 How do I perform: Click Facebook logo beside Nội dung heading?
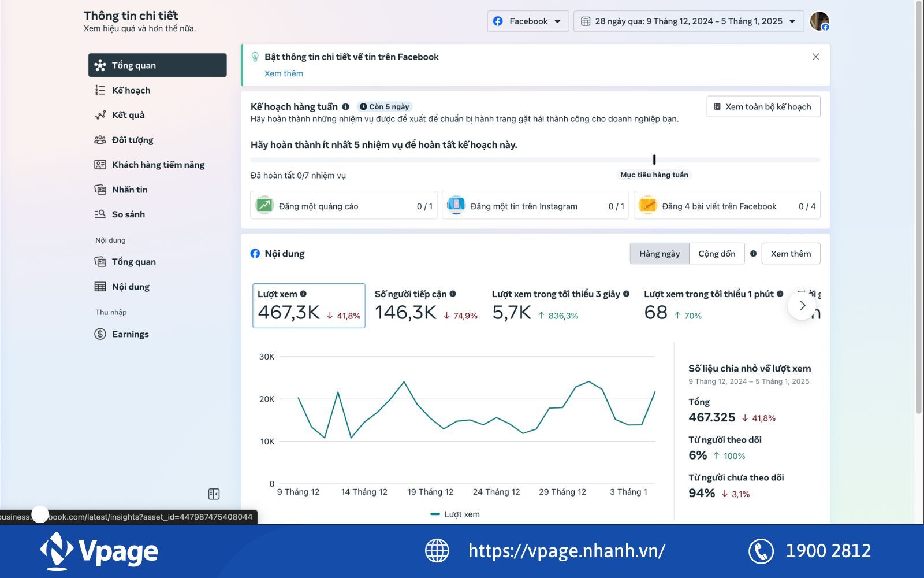point(255,254)
